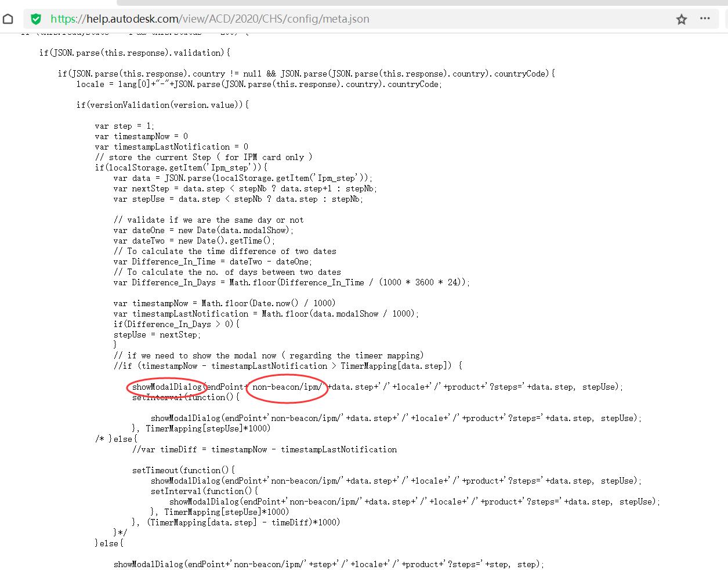Click the comment about no. of days between dates
This screenshot has height=570, width=728.
pyautogui.click(x=227, y=272)
